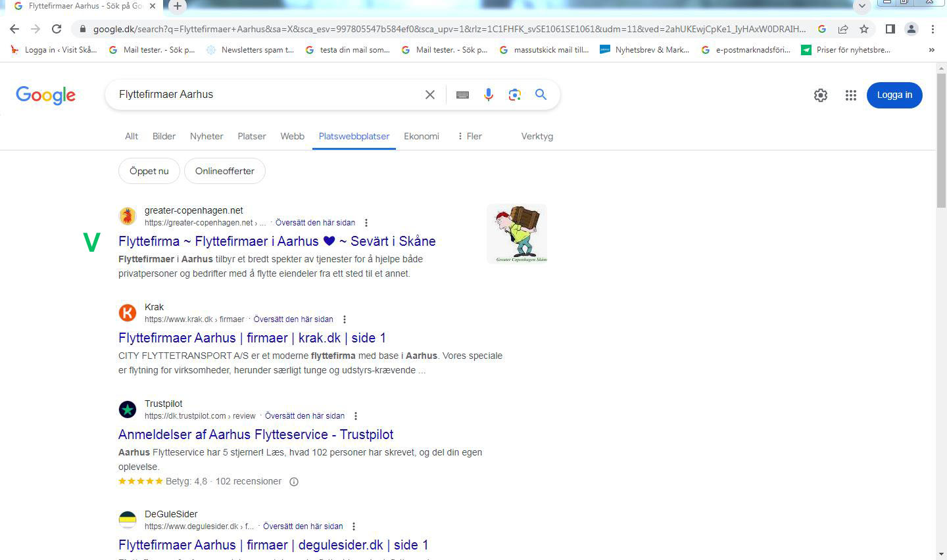Expand the Fler filter menu
This screenshot has width=947, height=560.
coord(470,136)
